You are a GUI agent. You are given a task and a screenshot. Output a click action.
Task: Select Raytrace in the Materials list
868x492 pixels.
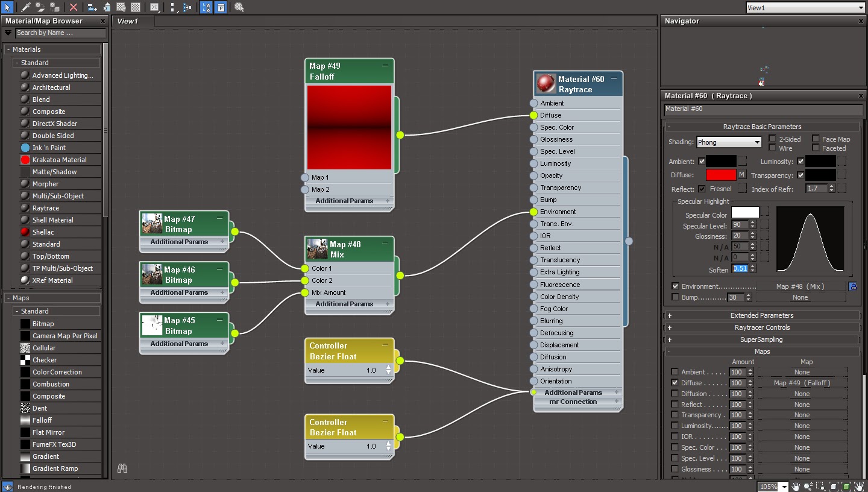(x=46, y=208)
